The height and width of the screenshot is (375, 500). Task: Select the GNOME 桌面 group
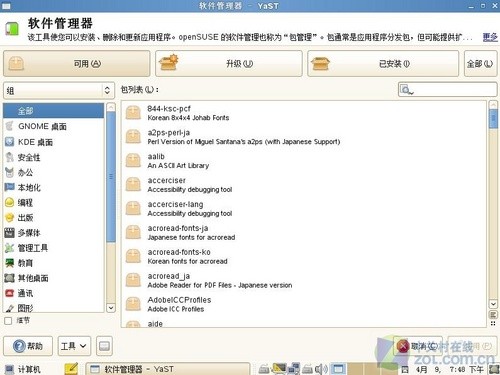[53, 127]
